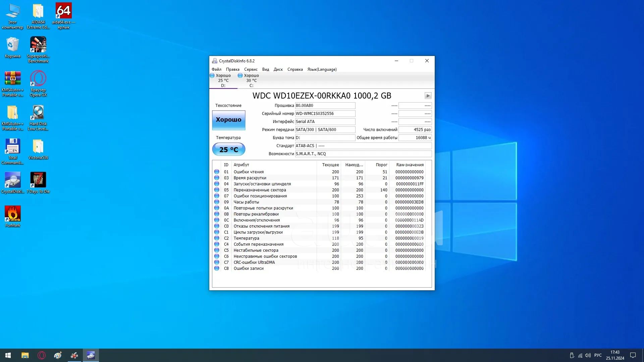Viewport: 644px width, 362px height.
Task: Open the Диск menu
Action: point(278,69)
